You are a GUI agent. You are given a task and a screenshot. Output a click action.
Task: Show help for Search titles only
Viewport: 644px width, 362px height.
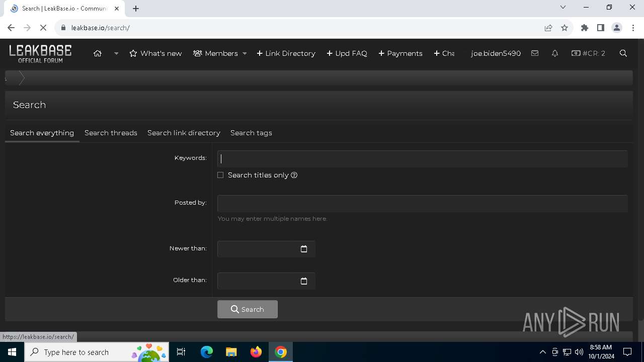(x=294, y=175)
